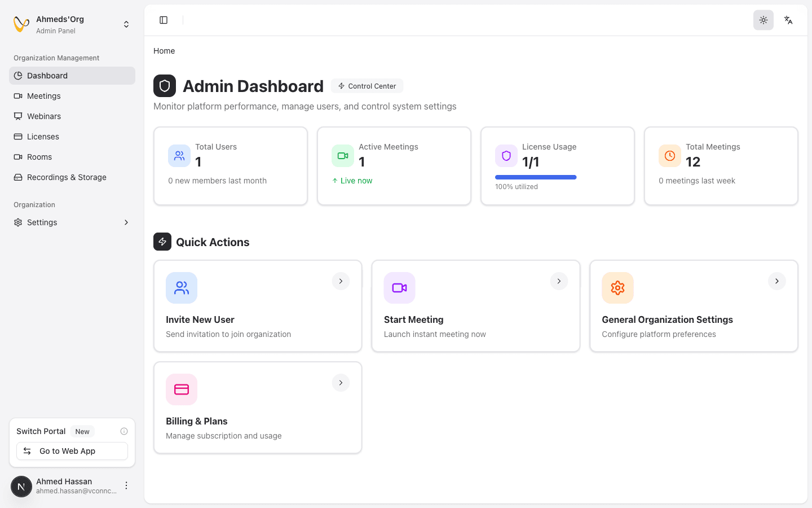Click the Ahmeds'Org logo icon
The height and width of the screenshot is (508, 812).
(x=21, y=24)
